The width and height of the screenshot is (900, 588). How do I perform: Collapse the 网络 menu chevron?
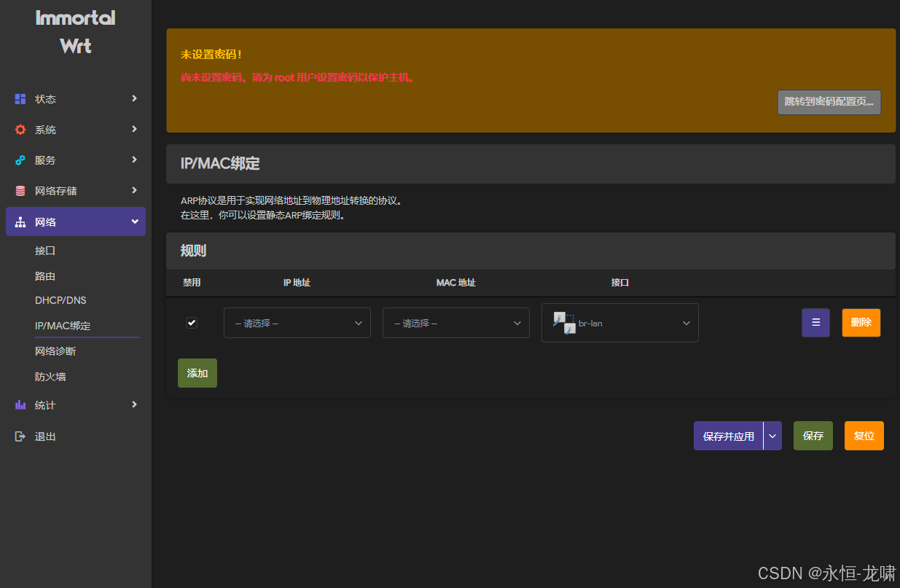(134, 222)
